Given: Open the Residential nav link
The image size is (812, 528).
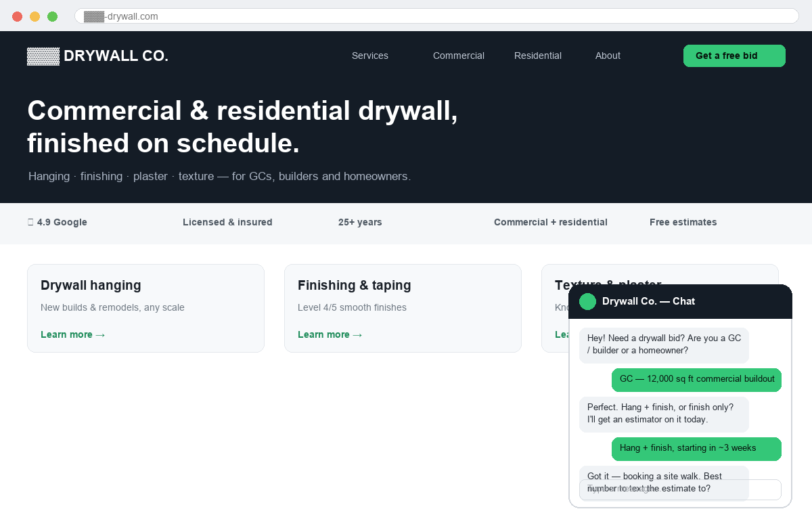Looking at the screenshot, I should point(538,56).
